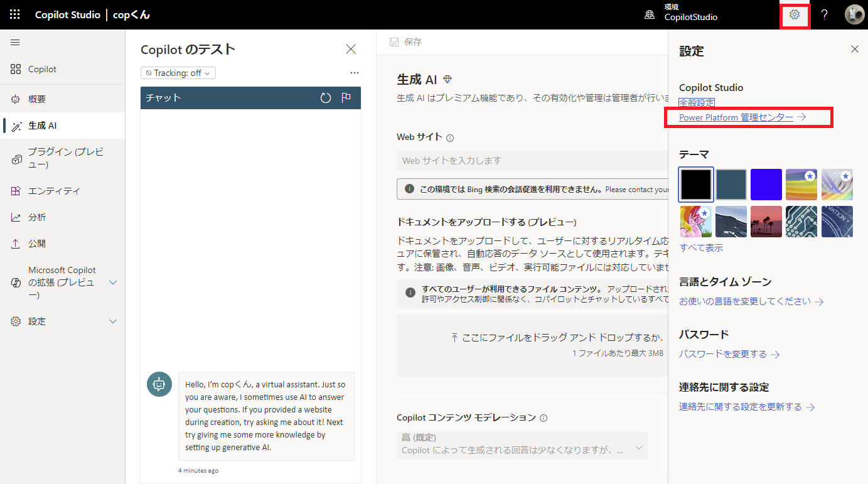The width and height of the screenshot is (868, 484).
Task: Open the 全般設定 link
Action: (696, 102)
